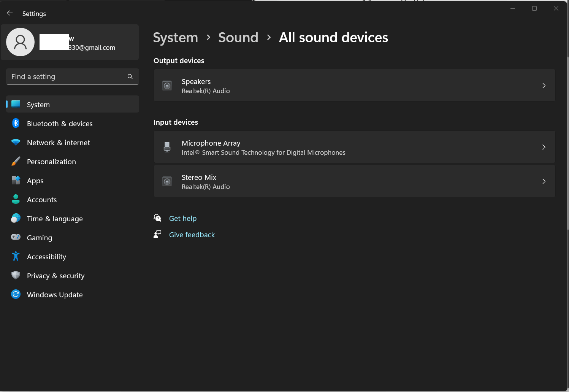This screenshot has width=569, height=392.
Task: Open the Give feedback link
Action: coord(192,235)
